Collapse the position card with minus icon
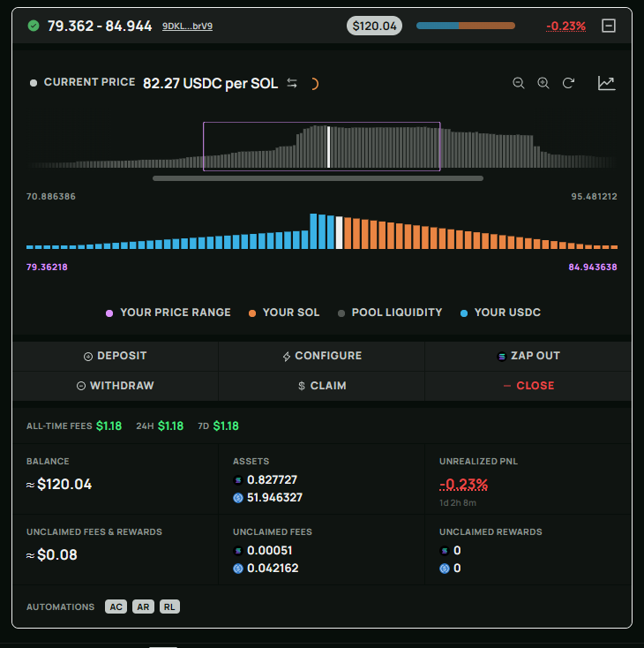The width and height of the screenshot is (644, 648). tap(609, 26)
